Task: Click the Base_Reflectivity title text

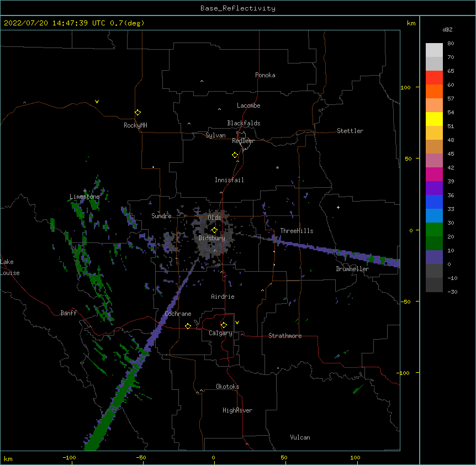Action: (x=238, y=8)
